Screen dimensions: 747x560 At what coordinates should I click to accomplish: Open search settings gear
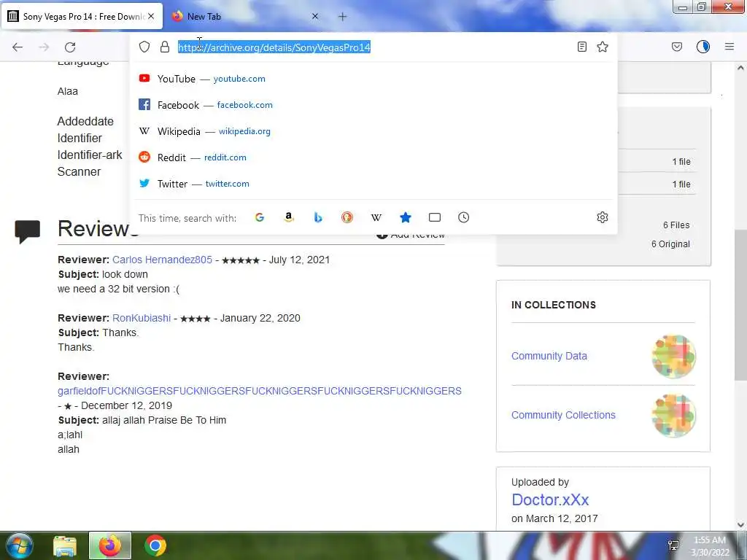pyautogui.click(x=603, y=217)
